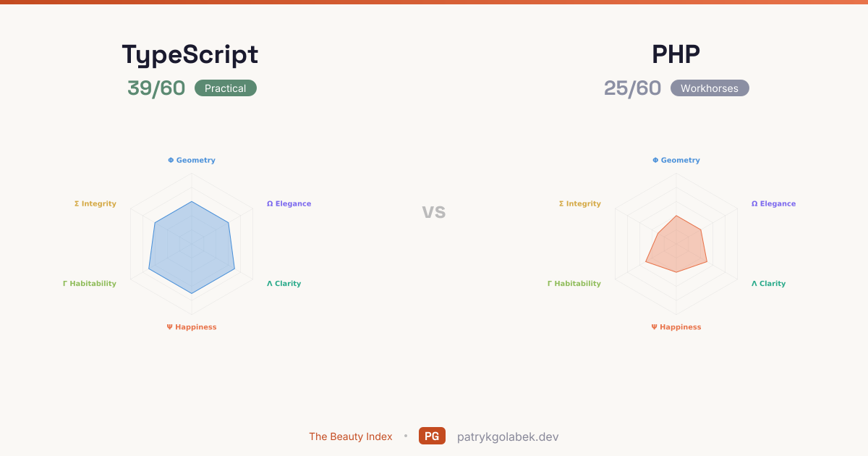868x456 pixels.
Task: Click PHP's Φ Geometry axis label
Action: [676, 160]
